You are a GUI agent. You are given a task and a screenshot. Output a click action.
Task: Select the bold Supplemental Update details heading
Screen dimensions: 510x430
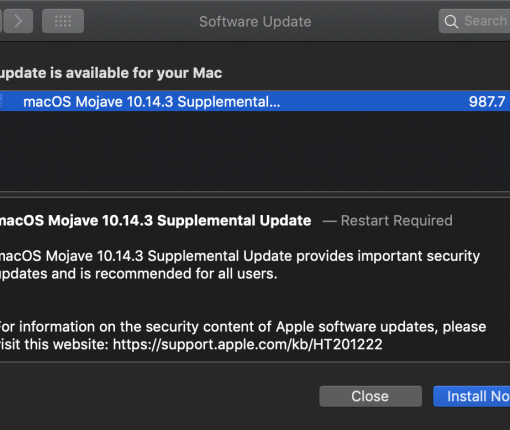[x=155, y=221]
